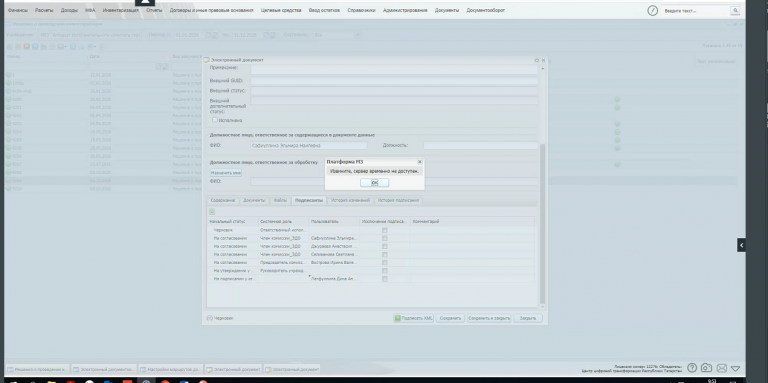Click the Сохранить button

(450, 318)
